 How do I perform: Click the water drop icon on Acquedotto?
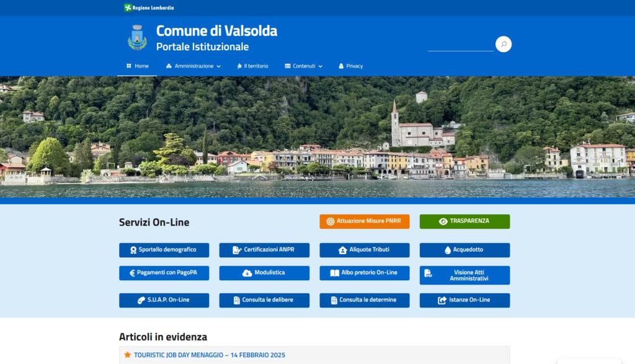pyautogui.click(x=448, y=251)
